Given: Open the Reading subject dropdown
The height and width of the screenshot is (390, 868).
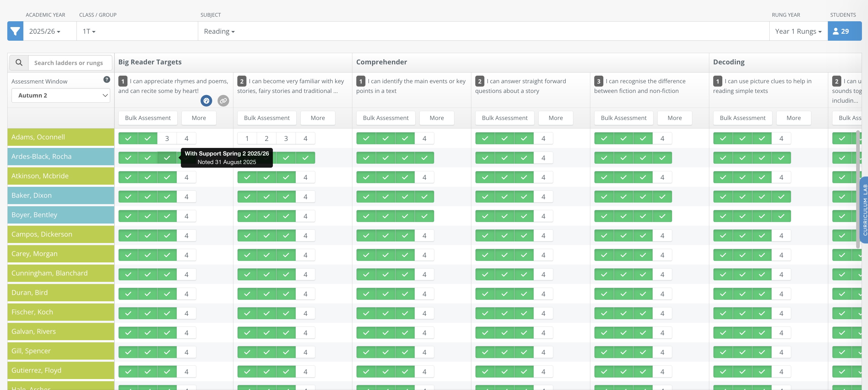Looking at the screenshot, I should coord(219,31).
